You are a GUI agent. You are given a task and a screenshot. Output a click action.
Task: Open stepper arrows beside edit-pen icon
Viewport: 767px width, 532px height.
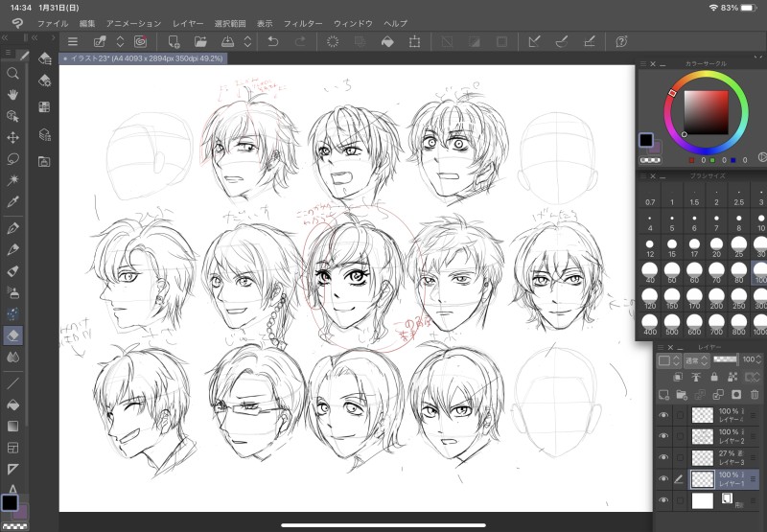coord(121,42)
